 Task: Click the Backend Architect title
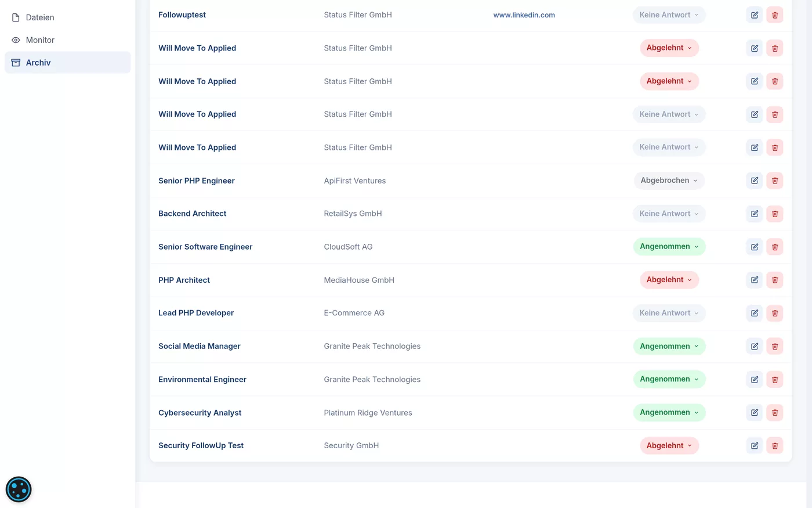(193, 214)
